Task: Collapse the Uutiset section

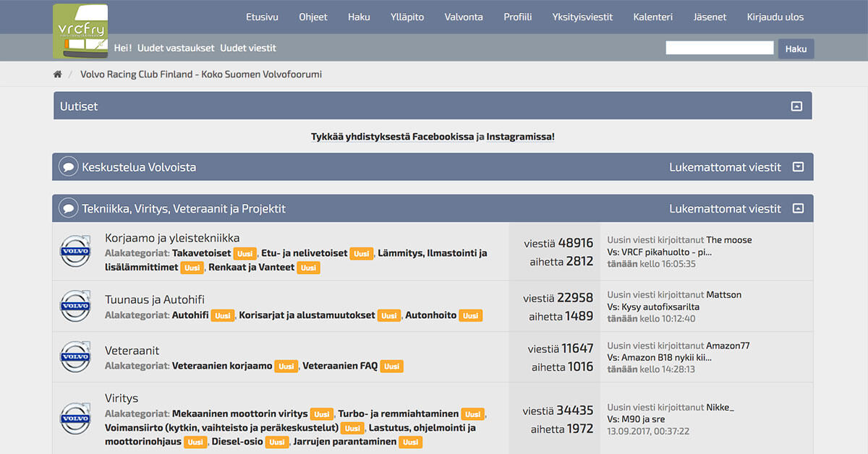Action: (x=796, y=106)
